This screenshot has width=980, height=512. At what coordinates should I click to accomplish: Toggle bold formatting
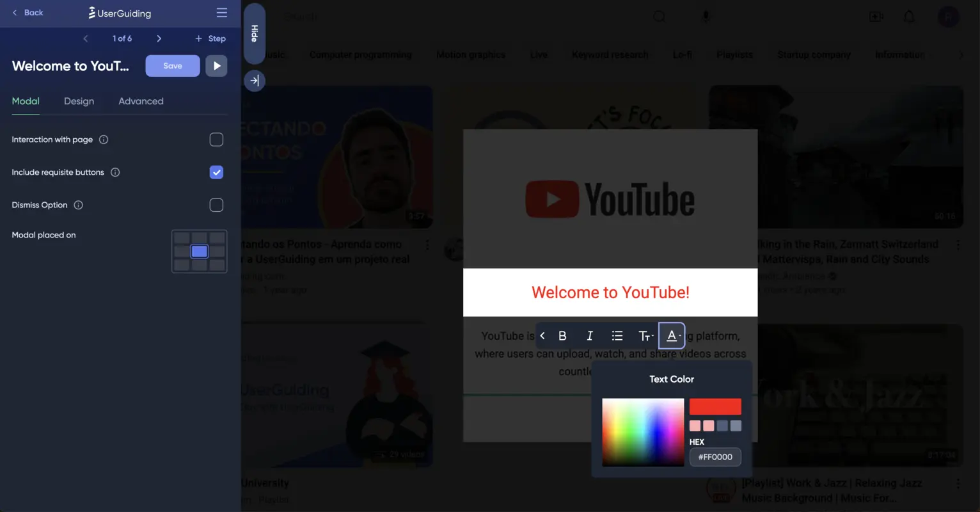562,336
